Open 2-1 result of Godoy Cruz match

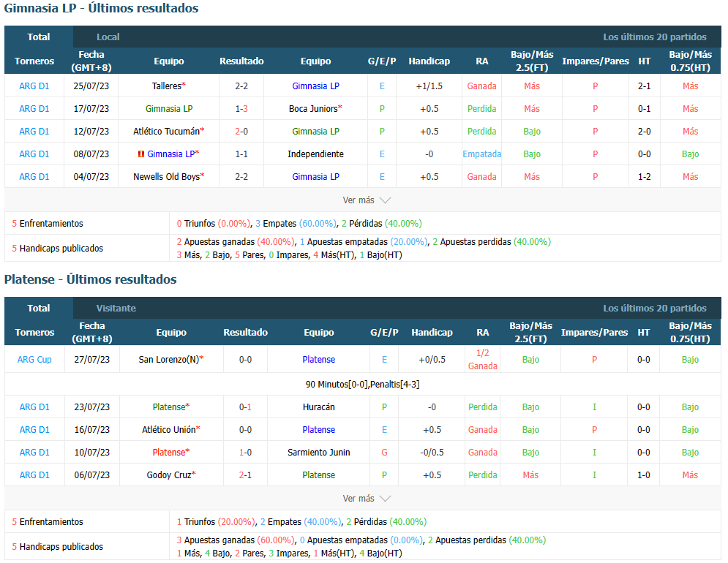[245, 475]
